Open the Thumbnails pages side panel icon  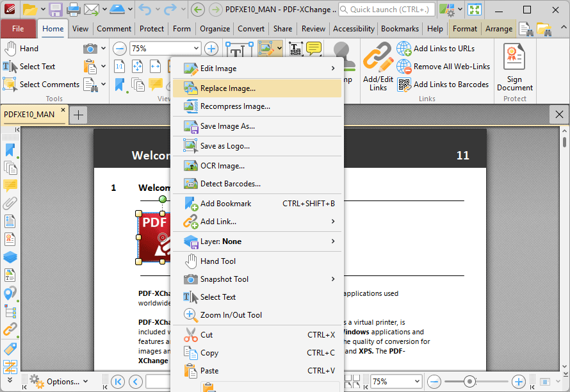tap(10, 168)
